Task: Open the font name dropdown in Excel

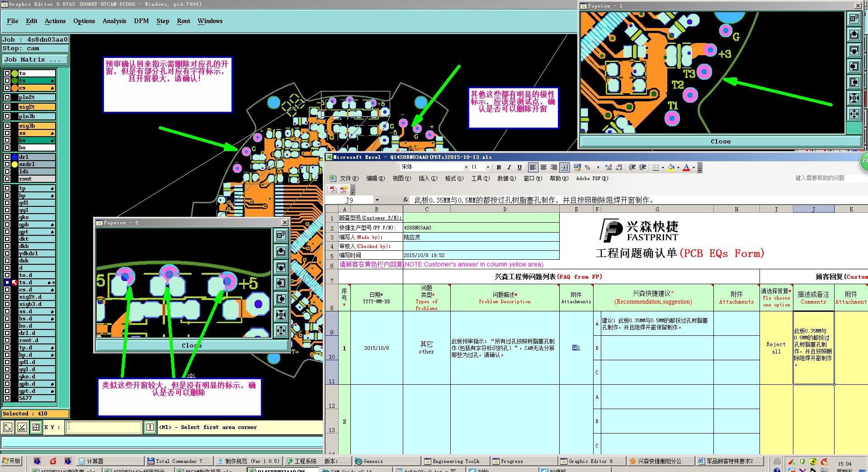Action: pos(466,167)
